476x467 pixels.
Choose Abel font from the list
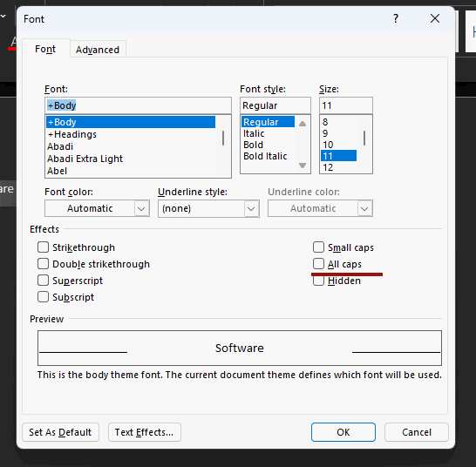click(x=131, y=171)
